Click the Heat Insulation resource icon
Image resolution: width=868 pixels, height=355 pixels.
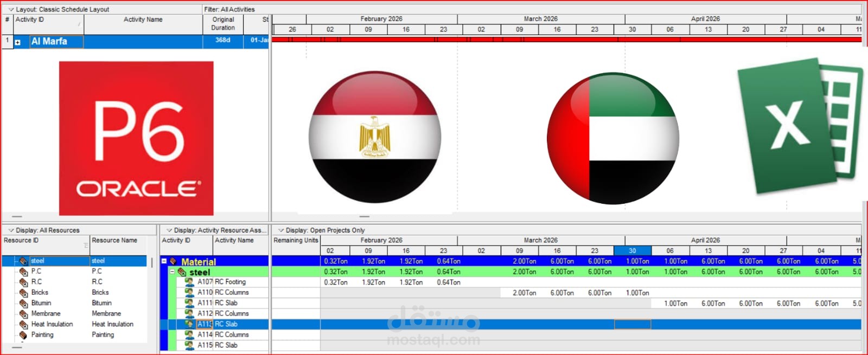click(x=23, y=325)
